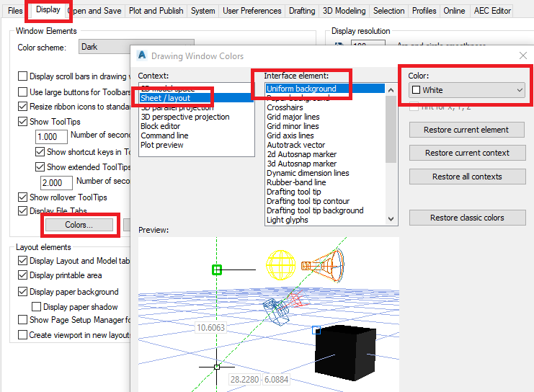Click the AutoCAD logo in Drawing Window Colors title

click(142, 55)
